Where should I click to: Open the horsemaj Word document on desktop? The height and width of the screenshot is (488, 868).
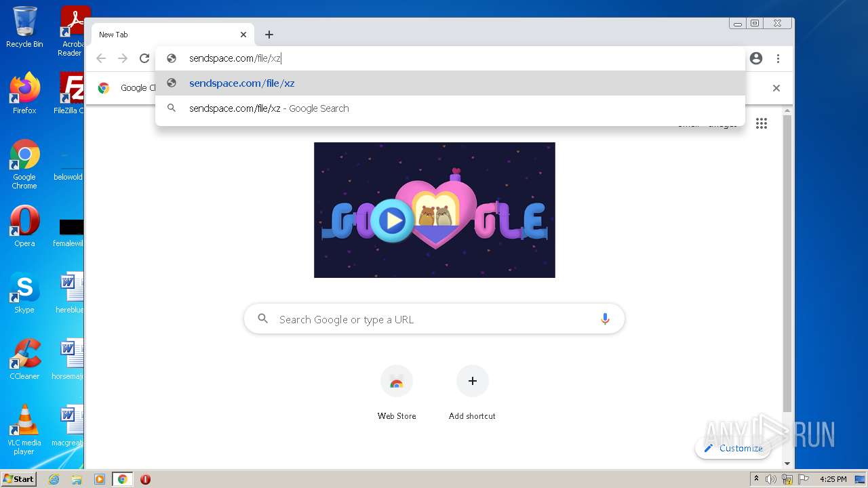tap(68, 359)
